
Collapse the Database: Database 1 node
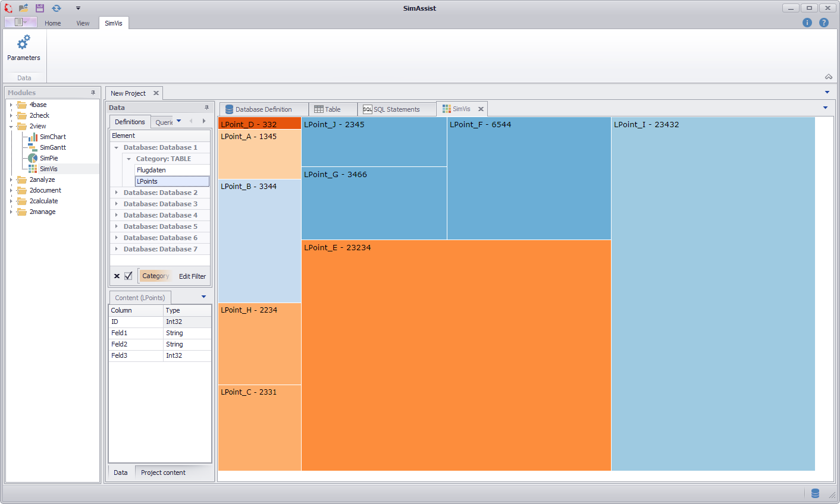coord(117,147)
